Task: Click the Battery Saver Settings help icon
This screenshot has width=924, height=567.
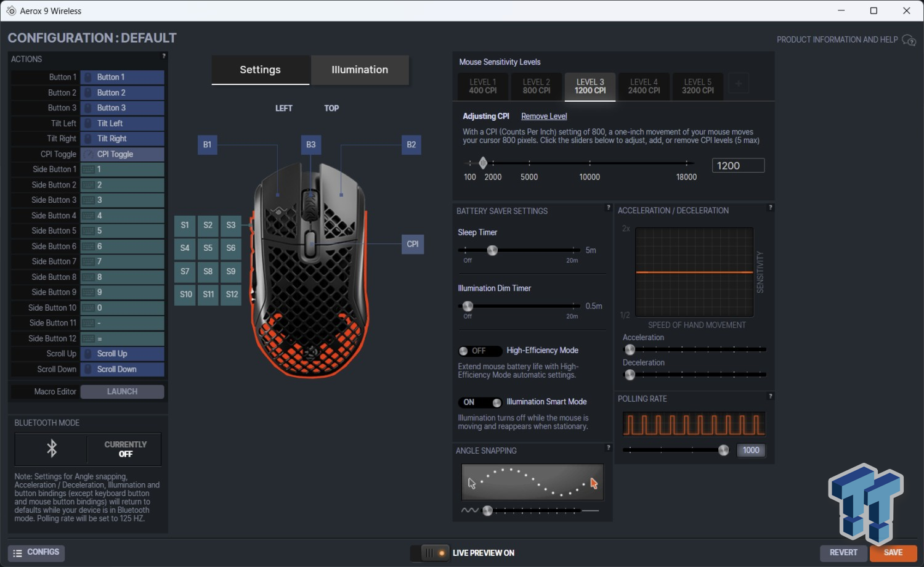Action: click(x=608, y=208)
